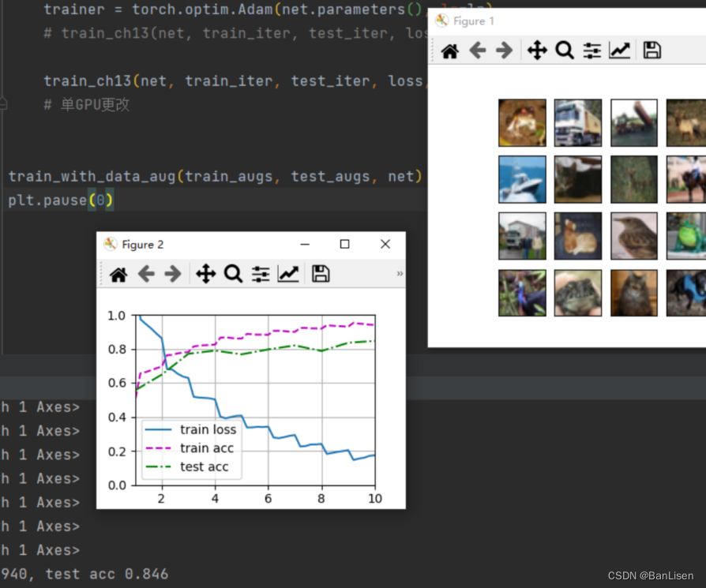Open subplot configuration sliders in Figure 2
This screenshot has height=588, width=706.
tap(261, 274)
